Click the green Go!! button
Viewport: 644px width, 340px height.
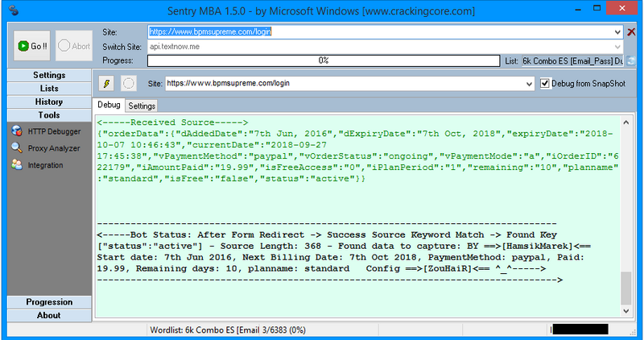click(x=31, y=46)
